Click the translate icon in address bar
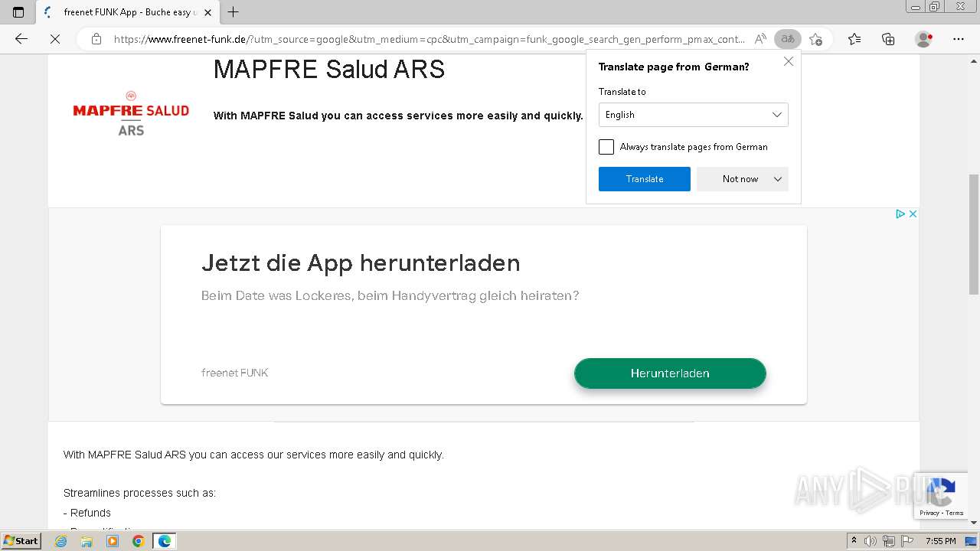The image size is (980, 551). point(787,39)
